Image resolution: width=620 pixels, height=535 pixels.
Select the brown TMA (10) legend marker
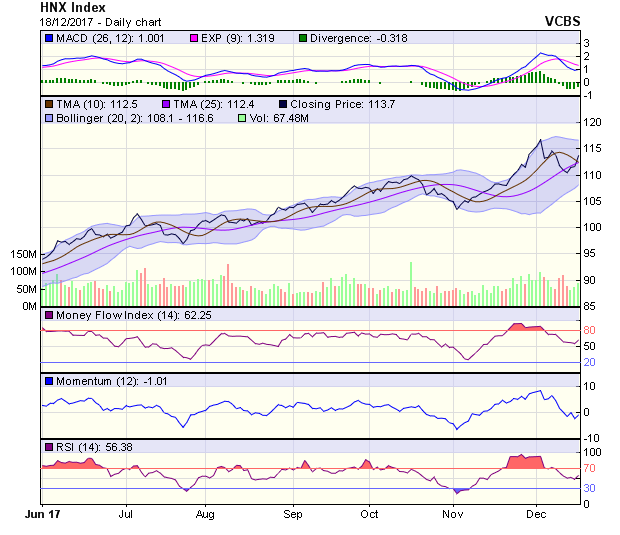pyautogui.click(x=49, y=103)
